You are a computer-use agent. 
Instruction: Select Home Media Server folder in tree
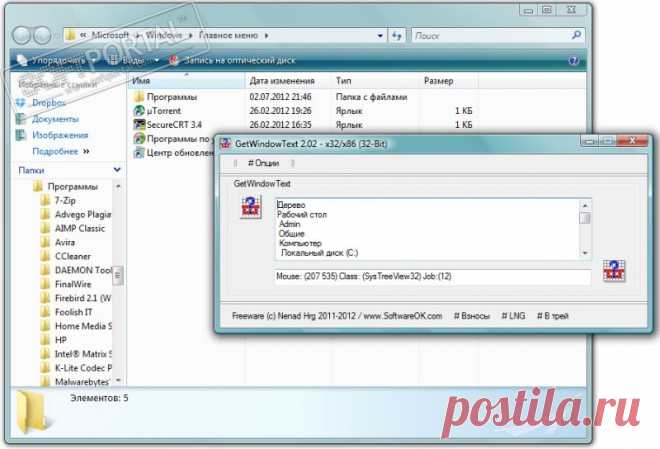point(83,326)
